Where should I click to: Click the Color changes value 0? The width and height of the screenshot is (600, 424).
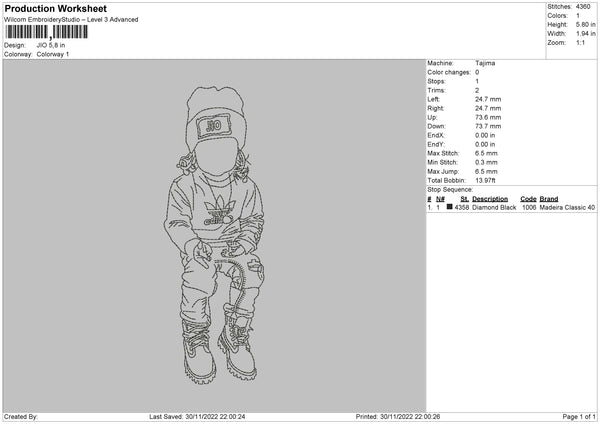(x=477, y=72)
